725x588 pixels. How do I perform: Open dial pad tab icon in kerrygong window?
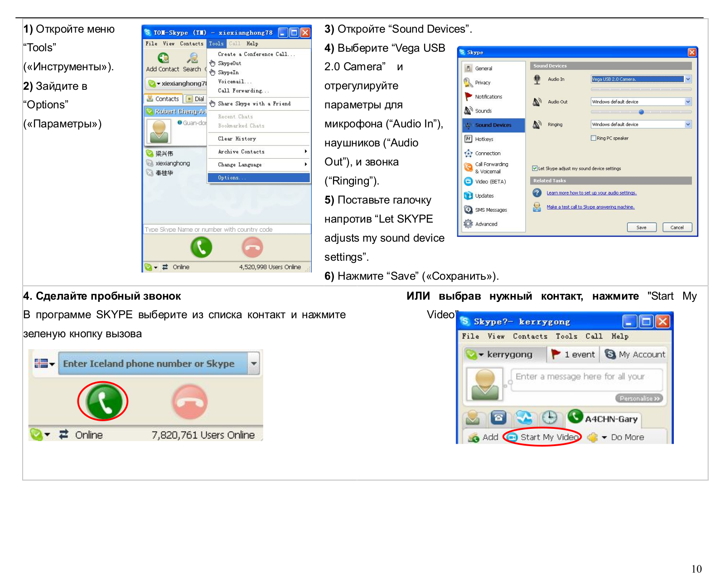click(499, 418)
